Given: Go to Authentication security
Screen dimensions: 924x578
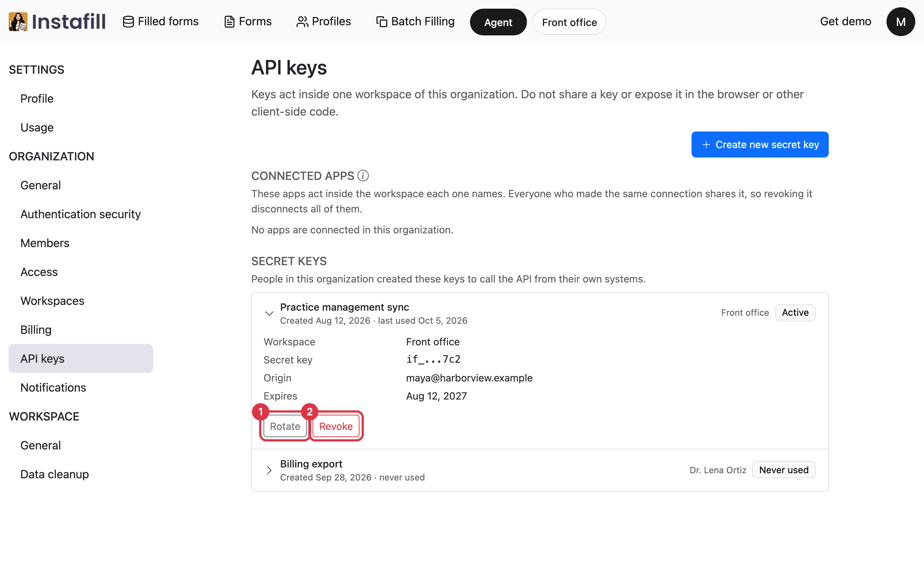Looking at the screenshot, I should pyautogui.click(x=80, y=214).
